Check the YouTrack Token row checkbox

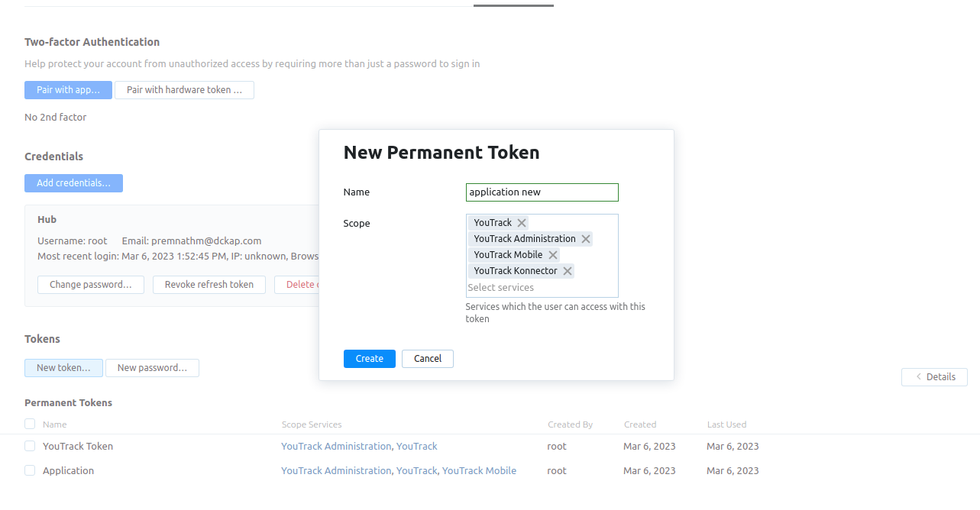click(x=29, y=446)
